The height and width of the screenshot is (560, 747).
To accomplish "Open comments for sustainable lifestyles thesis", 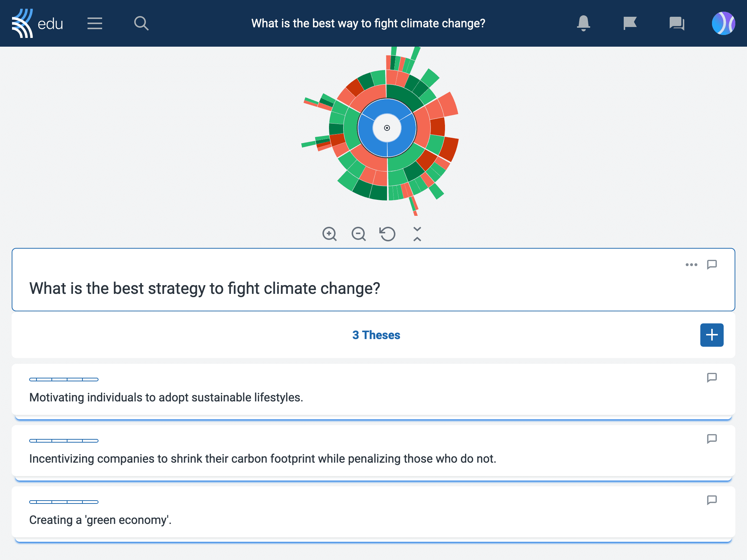I will pyautogui.click(x=712, y=377).
